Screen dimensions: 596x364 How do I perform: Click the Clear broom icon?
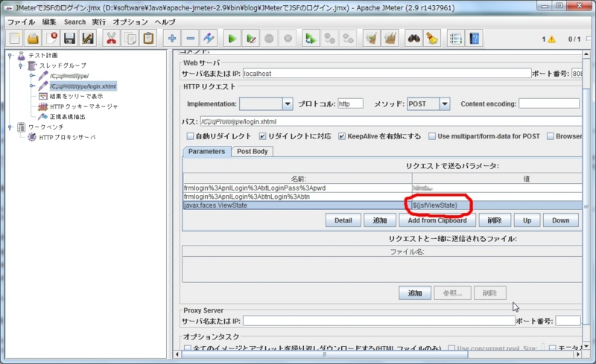[x=371, y=39]
